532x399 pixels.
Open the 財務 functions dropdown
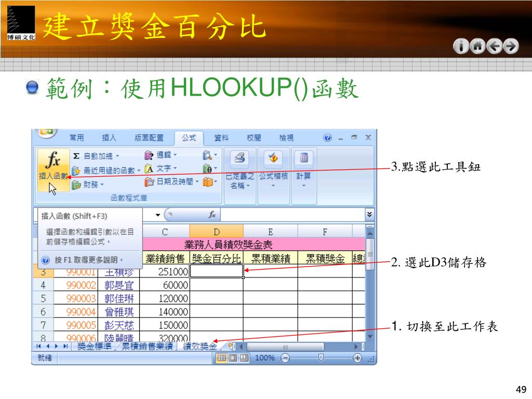point(87,184)
